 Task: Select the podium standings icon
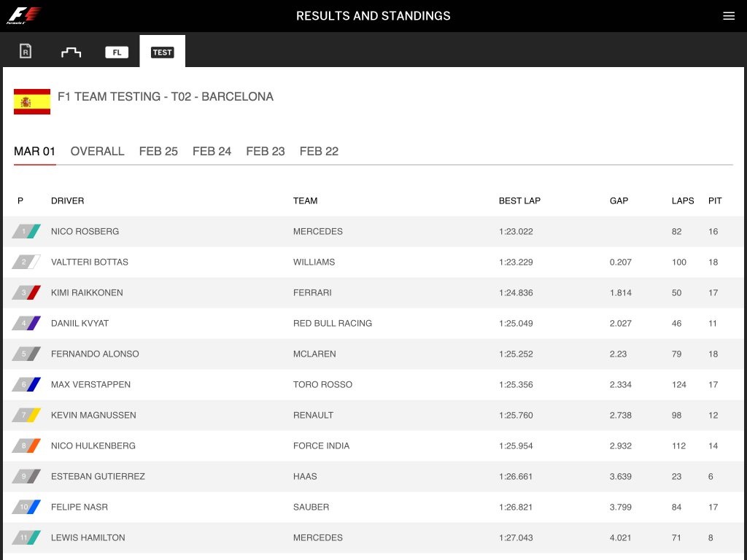coord(71,51)
